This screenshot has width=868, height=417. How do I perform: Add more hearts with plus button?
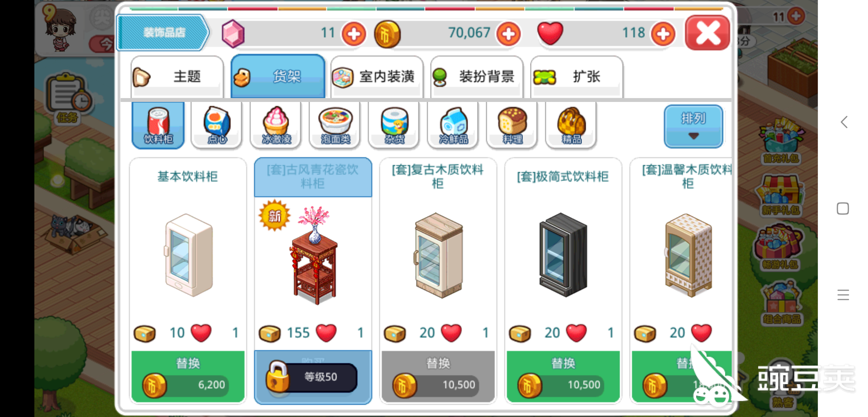pos(663,34)
